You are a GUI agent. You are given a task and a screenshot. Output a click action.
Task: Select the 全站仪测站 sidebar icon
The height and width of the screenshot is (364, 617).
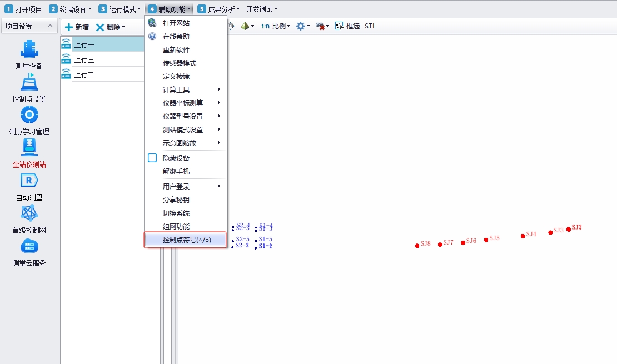click(29, 148)
